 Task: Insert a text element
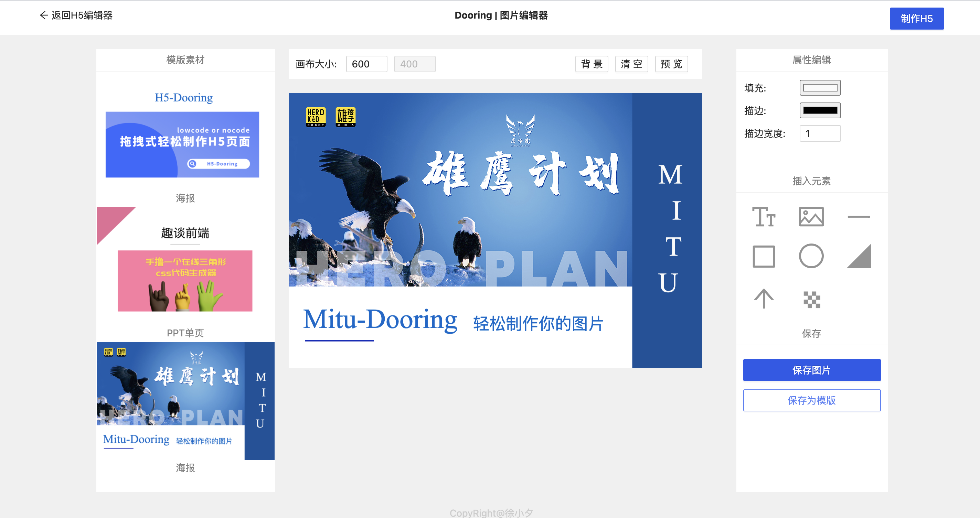coord(764,217)
